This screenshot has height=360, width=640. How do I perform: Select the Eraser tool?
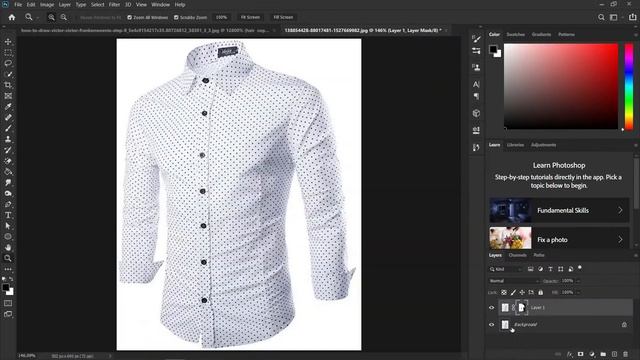[8, 161]
